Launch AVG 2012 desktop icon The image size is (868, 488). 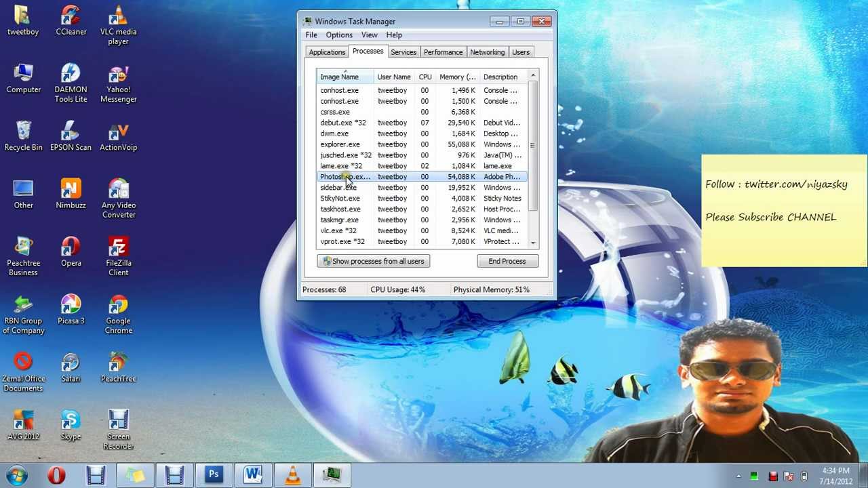(23, 425)
